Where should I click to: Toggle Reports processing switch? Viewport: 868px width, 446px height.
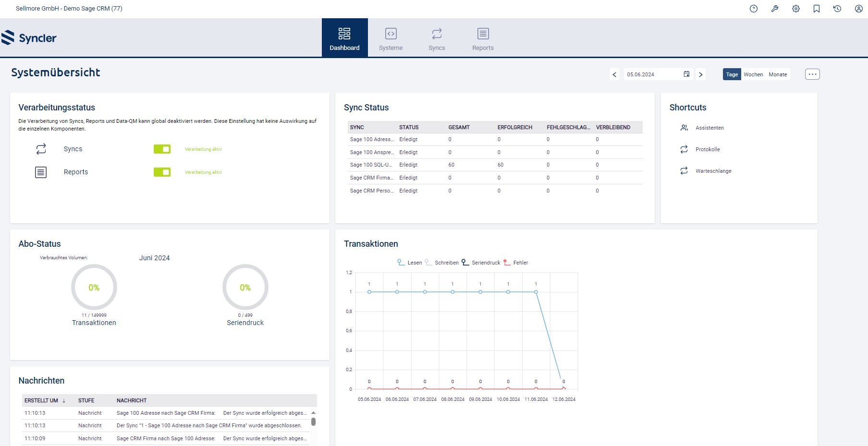pos(162,172)
